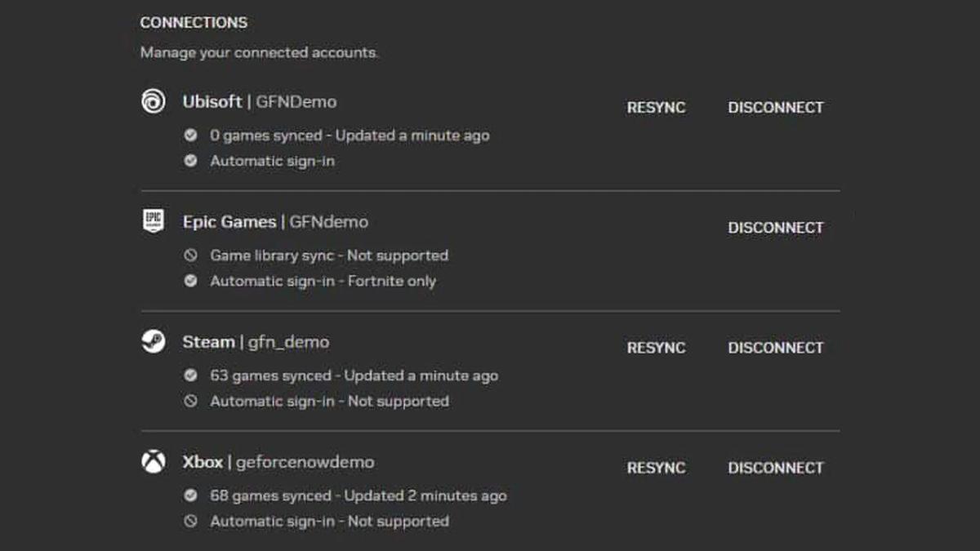Click the checkmark next to Fortnite-only sign-in
980x551 pixels.
(x=191, y=281)
